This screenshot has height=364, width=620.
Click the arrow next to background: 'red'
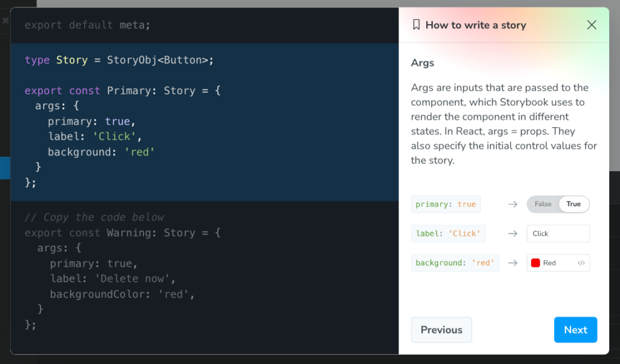tap(513, 263)
